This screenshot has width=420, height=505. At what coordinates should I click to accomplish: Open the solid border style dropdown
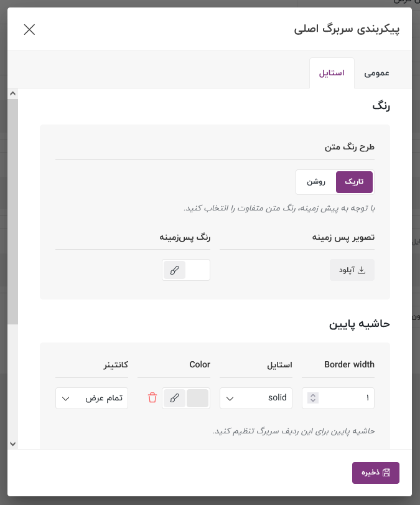tap(256, 398)
